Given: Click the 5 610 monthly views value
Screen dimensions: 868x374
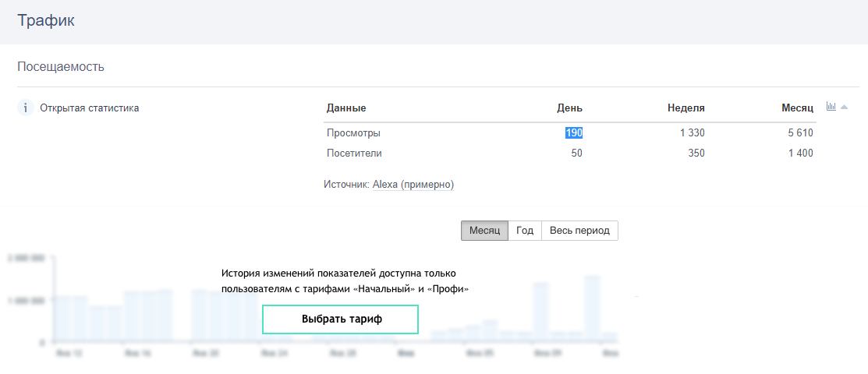Looking at the screenshot, I should [x=800, y=133].
